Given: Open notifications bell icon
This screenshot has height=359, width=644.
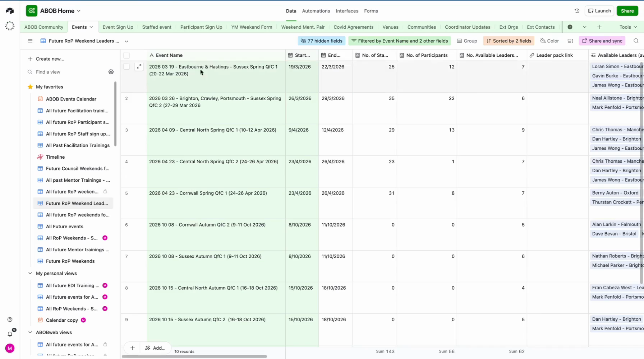Looking at the screenshot, I should [x=10, y=334].
